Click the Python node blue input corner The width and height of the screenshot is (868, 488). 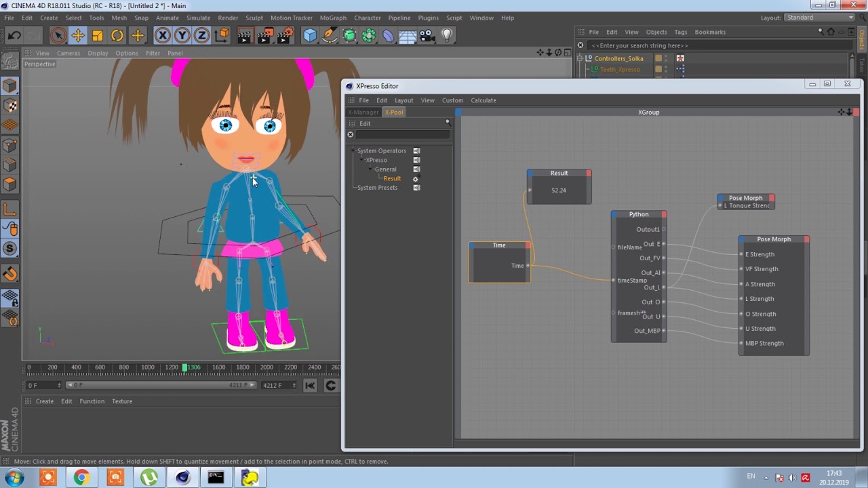(x=614, y=214)
